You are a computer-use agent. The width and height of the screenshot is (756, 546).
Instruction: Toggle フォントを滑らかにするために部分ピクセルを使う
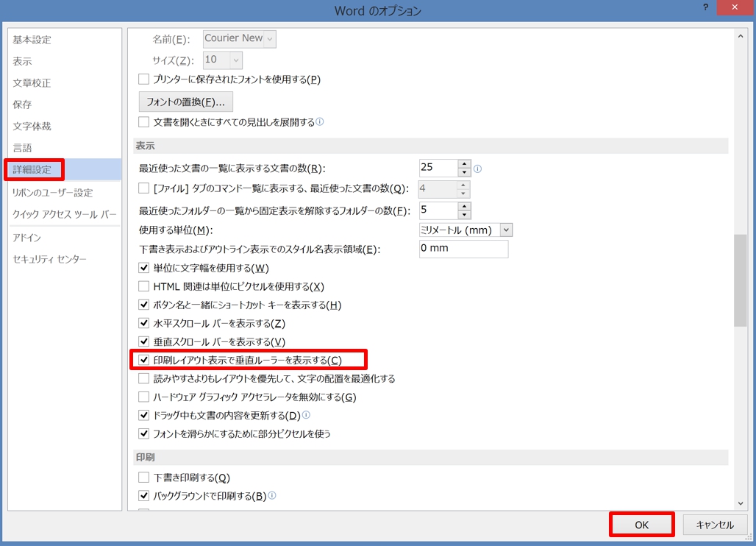(143, 433)
